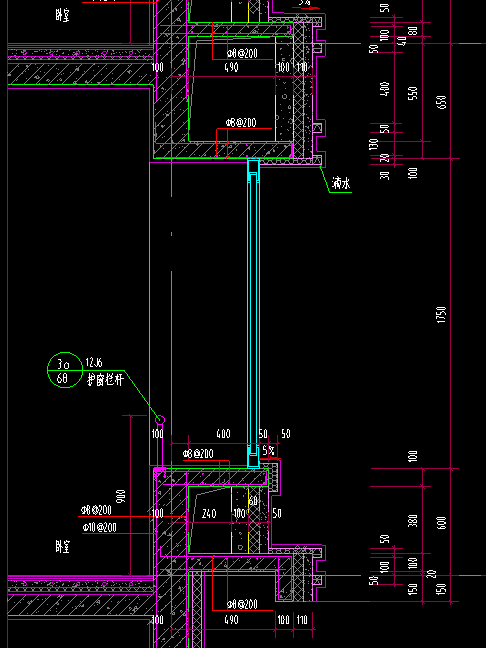Image resolution: width=486 pixels, height=648 pixels.
Task: Select the 护窗栏杆 annotation text
Action: tap(105, 379)
